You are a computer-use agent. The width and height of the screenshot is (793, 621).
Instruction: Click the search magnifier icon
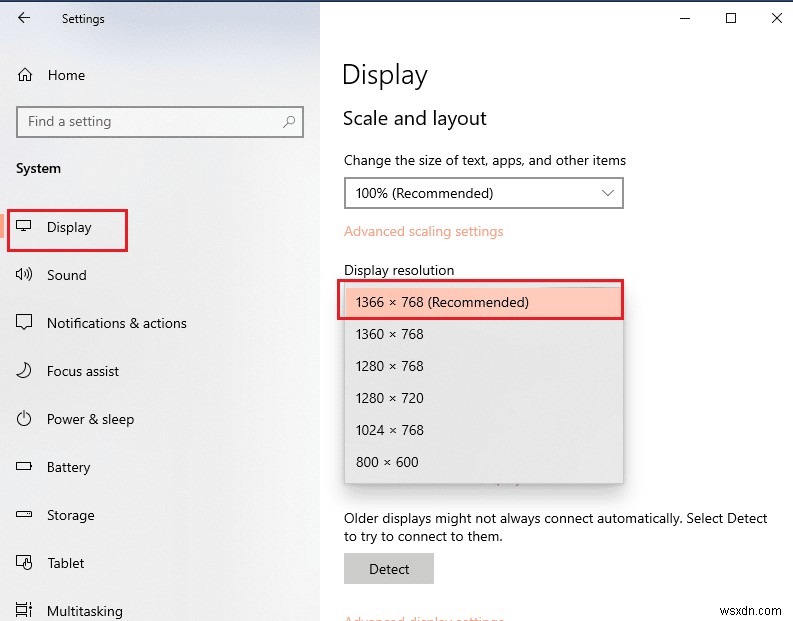coord(289,122)
